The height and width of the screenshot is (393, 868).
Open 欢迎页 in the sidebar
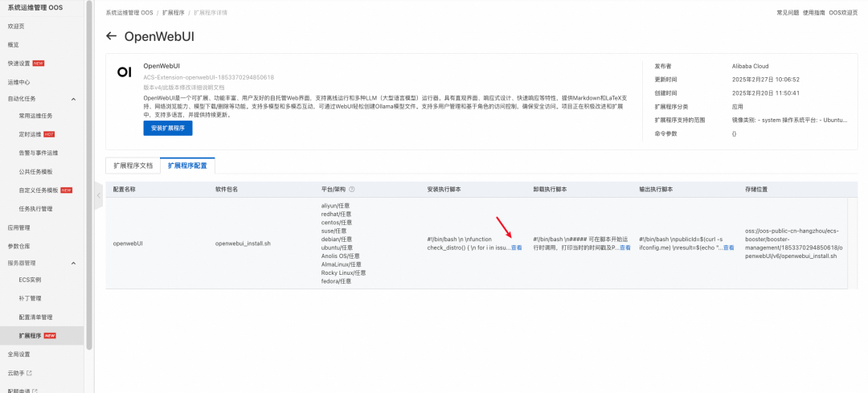pos(16,26)
